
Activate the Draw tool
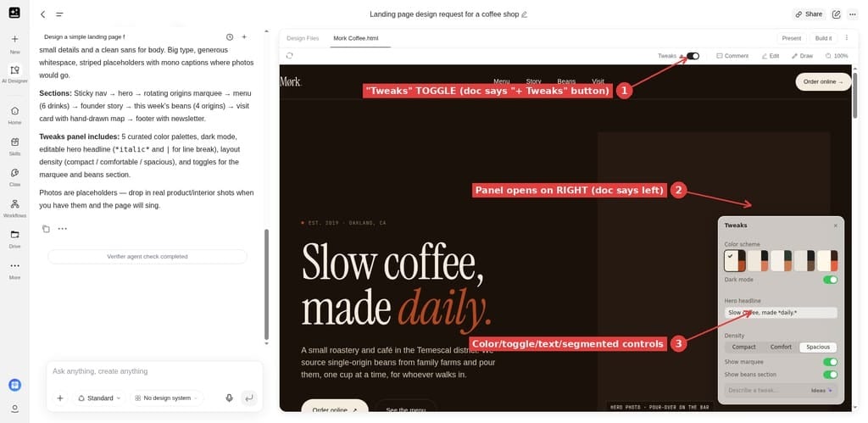(x=803, y=56)
